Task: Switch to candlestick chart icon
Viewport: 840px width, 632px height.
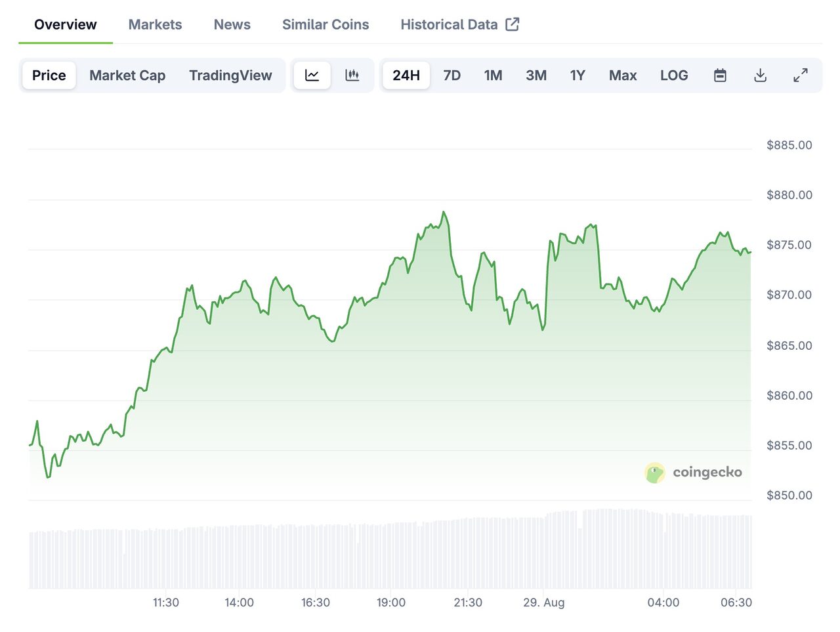Action: pyautogui.click(x=352, y=75)
